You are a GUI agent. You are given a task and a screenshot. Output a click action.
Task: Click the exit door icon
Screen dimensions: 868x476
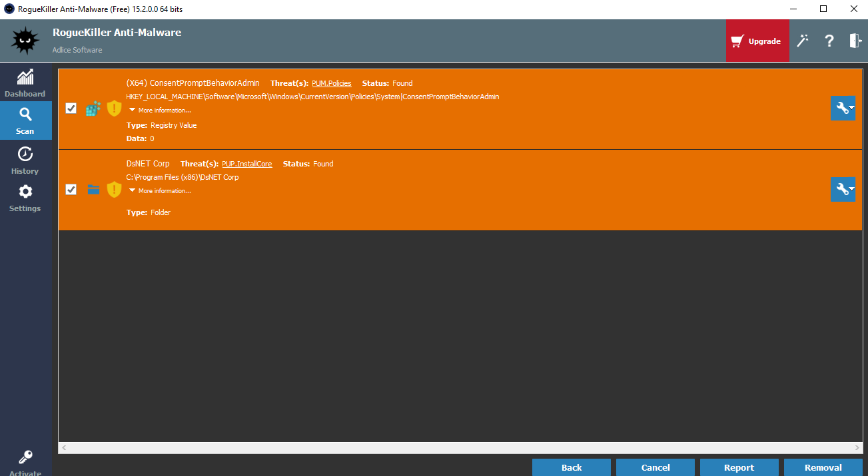tap(855, 41)
